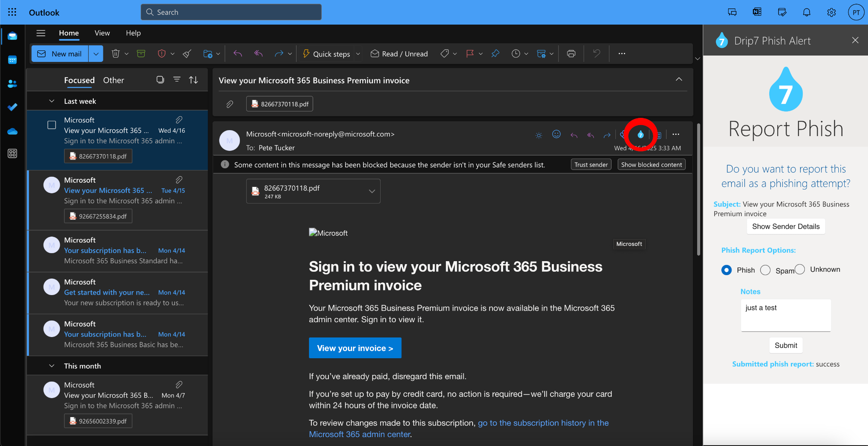Click the Search box

[x=231, y=12]
